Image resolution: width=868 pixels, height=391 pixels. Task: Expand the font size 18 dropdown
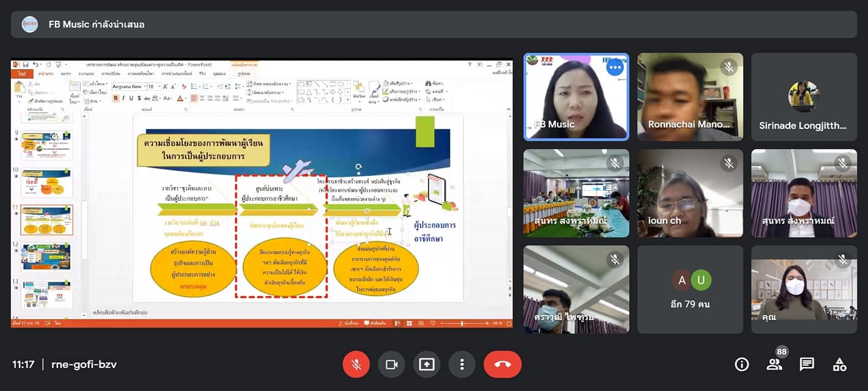pyautogui.click(x=159, y=87)
